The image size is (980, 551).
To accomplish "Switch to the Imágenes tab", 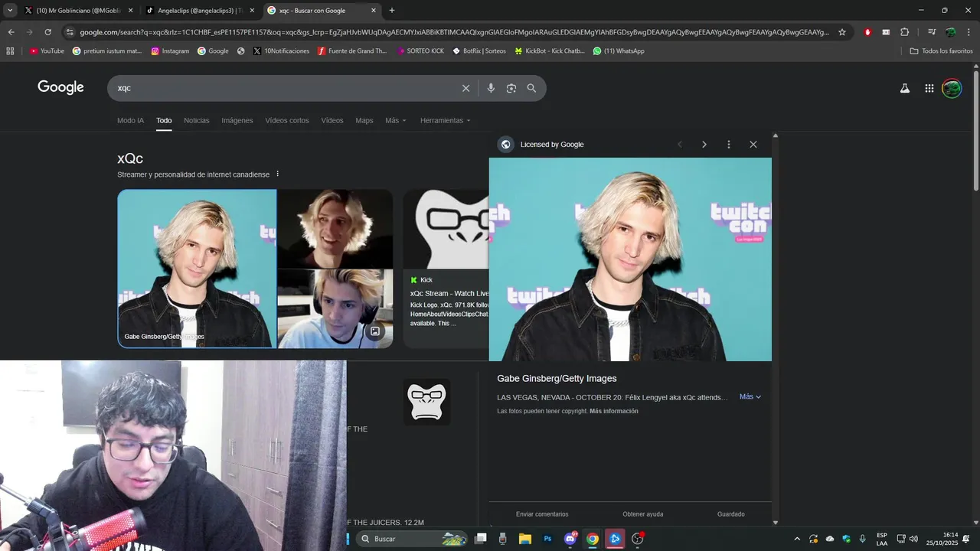I will click(x=237, y=120).
